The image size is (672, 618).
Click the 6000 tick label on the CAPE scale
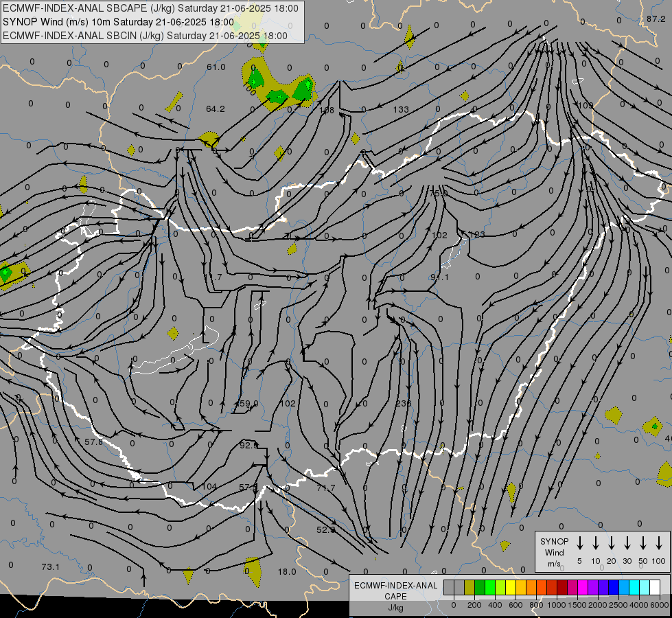(x=660, y=605)
